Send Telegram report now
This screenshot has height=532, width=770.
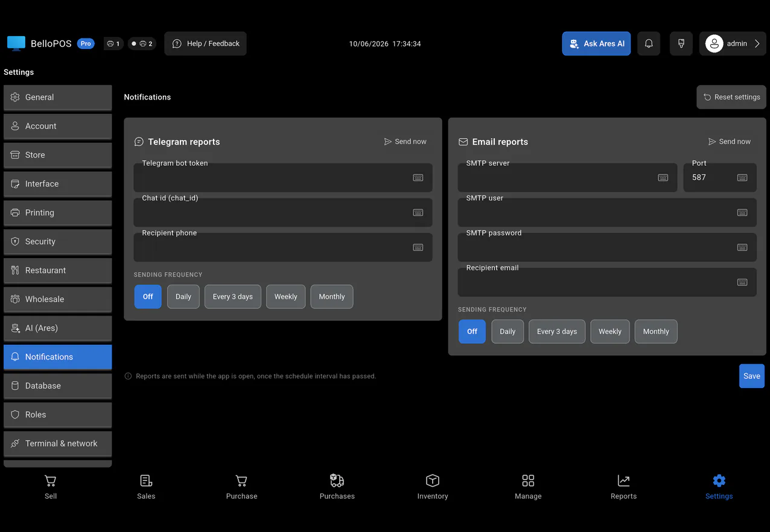(406, 142)
